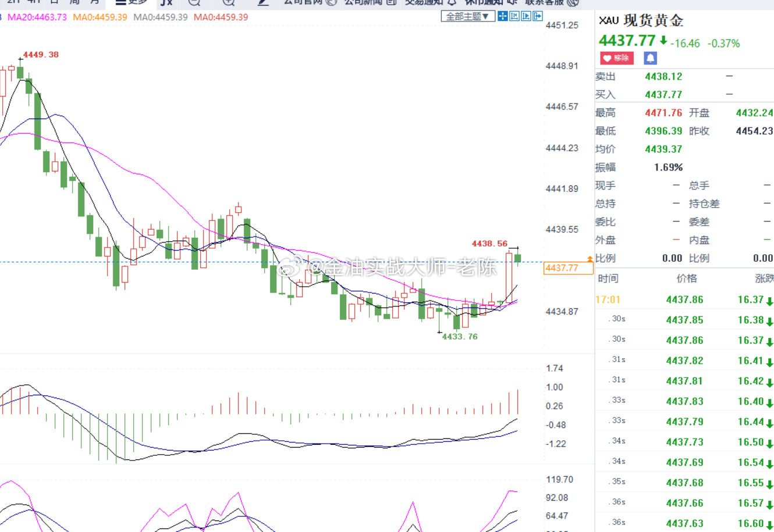The width and height of the screenshot is (774, 532).
Task: Click the rightmost chart icon with arrow
Action: 537,16
